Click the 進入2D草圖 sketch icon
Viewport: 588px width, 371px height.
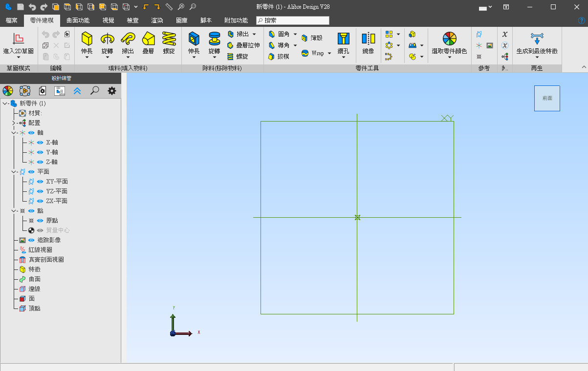click(18, 39)
